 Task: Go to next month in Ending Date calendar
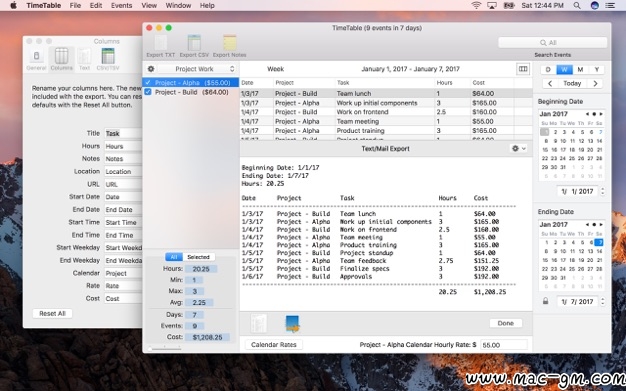tap(601, 224)
